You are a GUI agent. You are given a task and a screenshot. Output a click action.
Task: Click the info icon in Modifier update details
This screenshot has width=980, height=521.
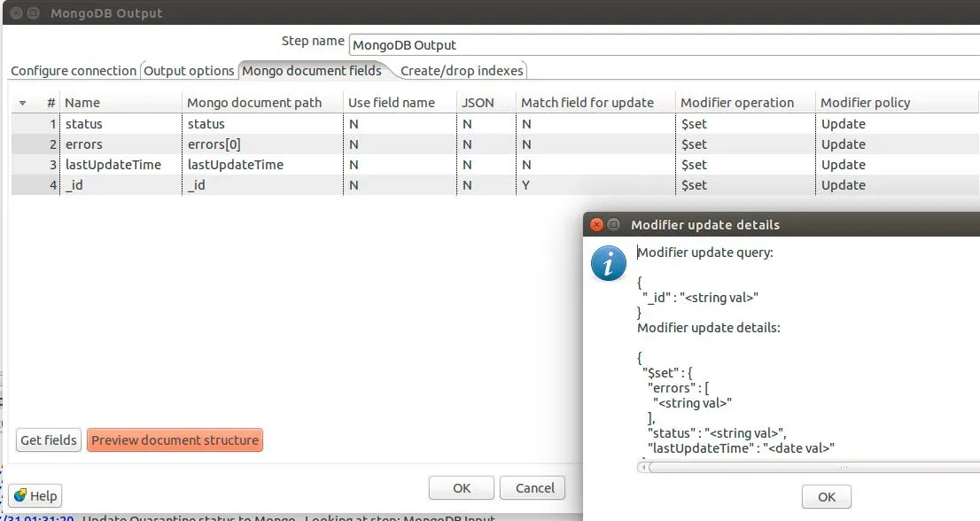click(x=608, y=263)
